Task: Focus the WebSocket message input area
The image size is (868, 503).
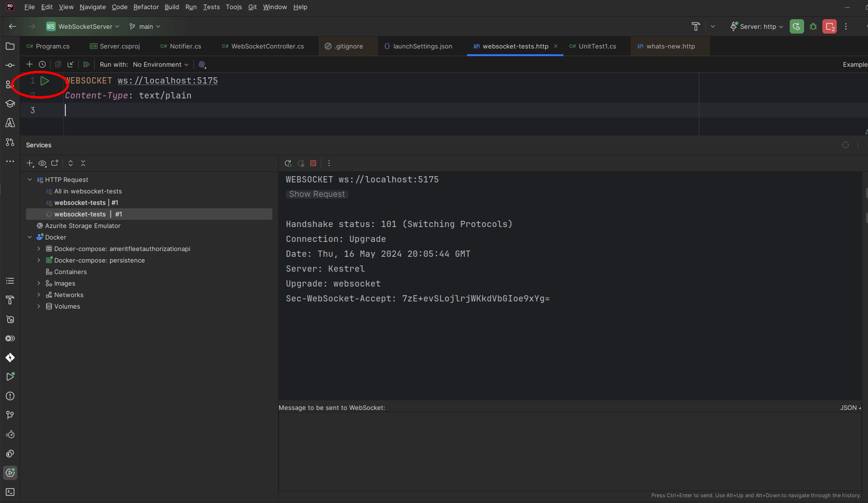Action: point(570,451)
